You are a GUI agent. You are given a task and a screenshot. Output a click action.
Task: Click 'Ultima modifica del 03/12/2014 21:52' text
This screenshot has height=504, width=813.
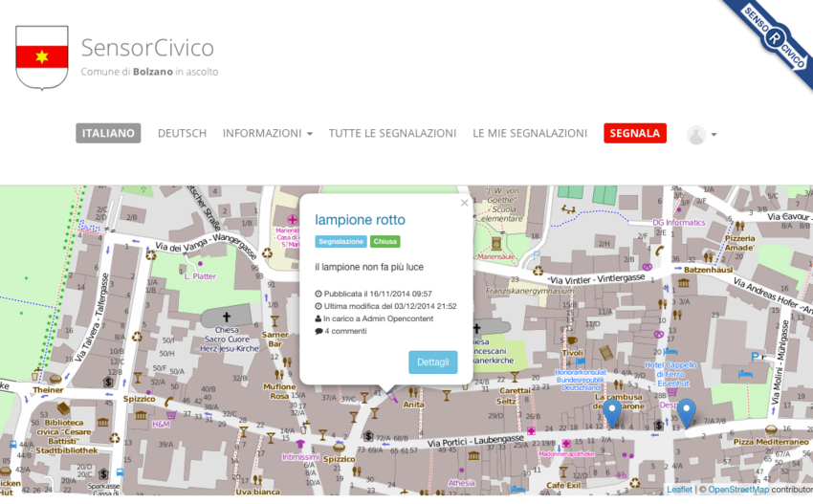390,306
